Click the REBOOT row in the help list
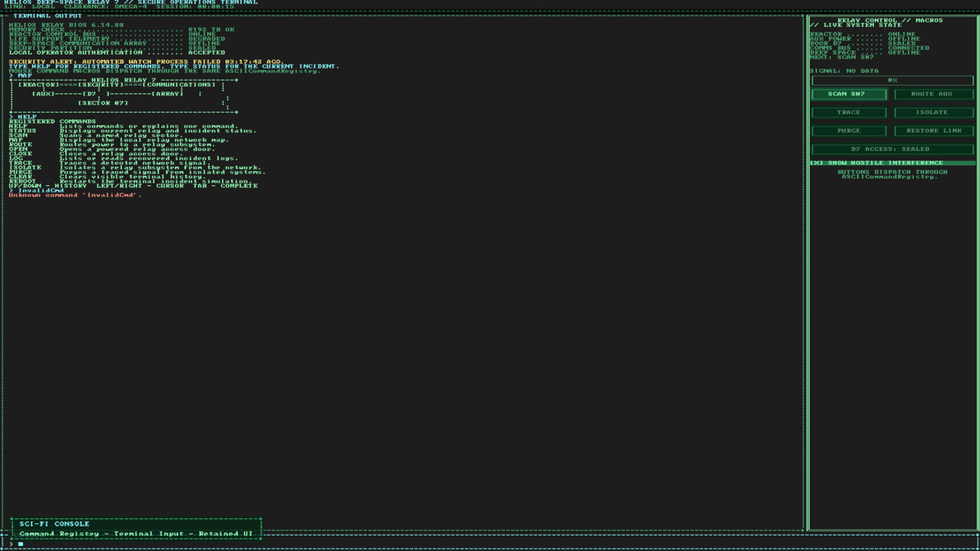 coord(130,181)
